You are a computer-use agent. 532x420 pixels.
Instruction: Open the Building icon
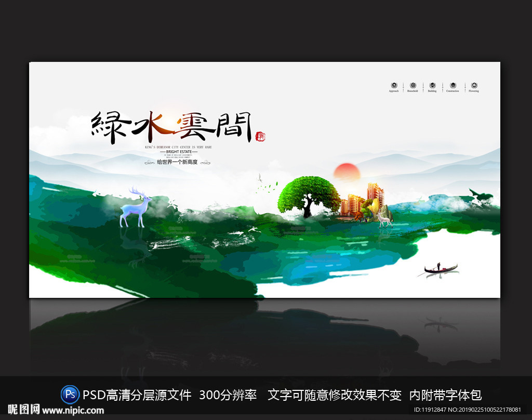click(432, 86)
